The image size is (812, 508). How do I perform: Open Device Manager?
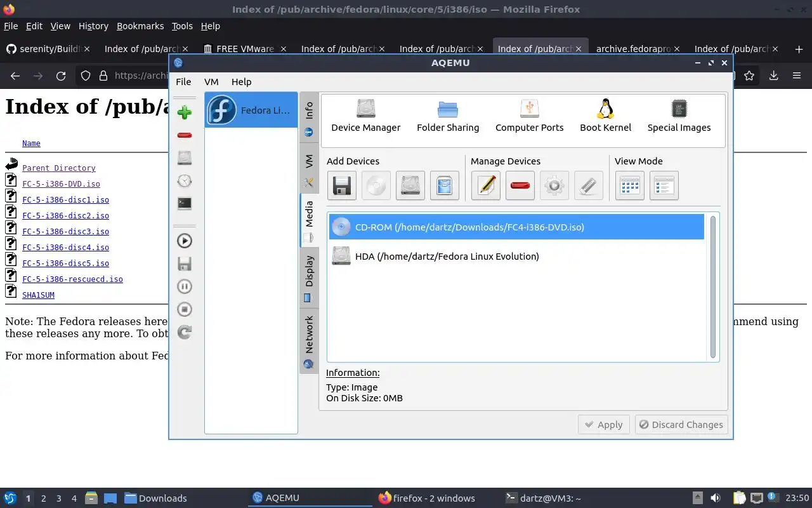[x=366, y=116]
